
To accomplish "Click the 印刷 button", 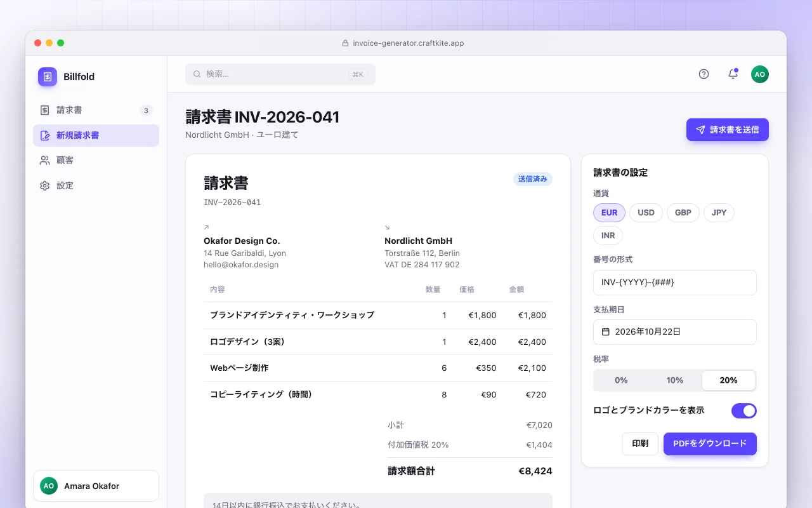I will (x=640, y=444).
